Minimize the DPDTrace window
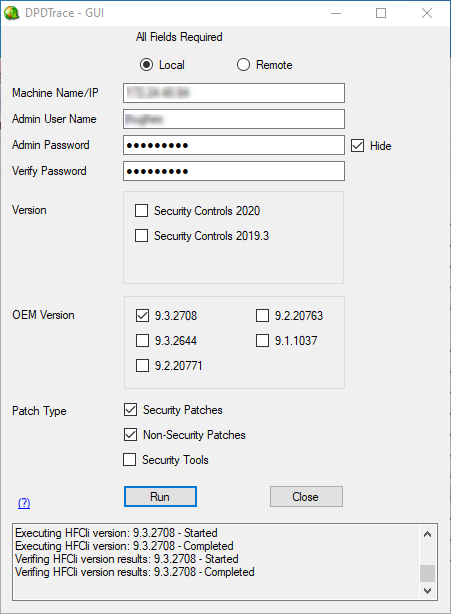Image resolution: width=451 pixels, height=614 pixels. pos(336,13)
